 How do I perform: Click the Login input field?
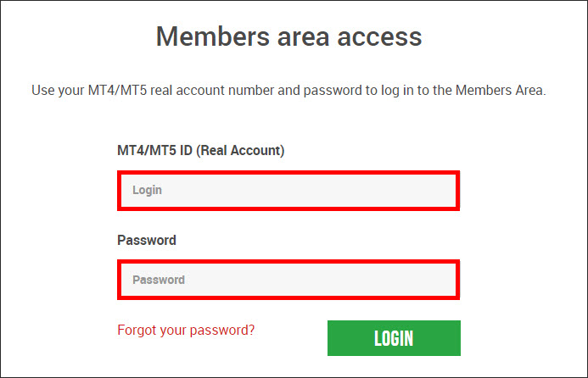click(x=288, y=191)
